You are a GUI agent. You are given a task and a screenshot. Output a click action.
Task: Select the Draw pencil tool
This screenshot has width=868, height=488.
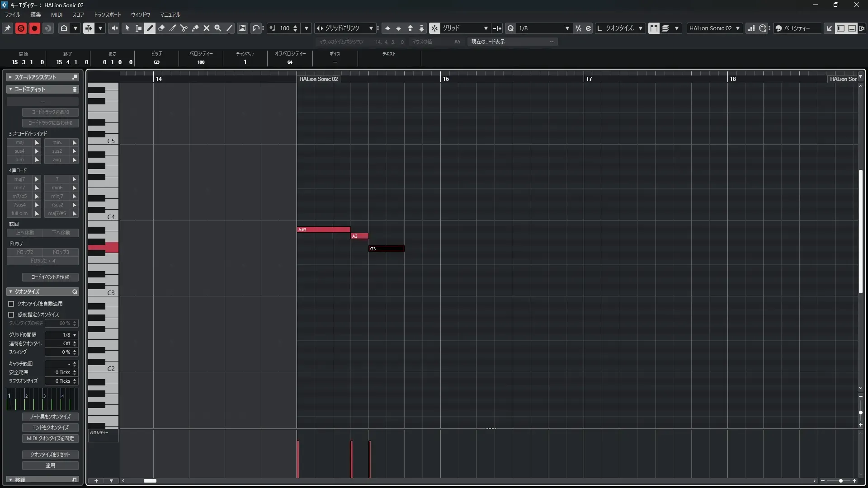150,28
